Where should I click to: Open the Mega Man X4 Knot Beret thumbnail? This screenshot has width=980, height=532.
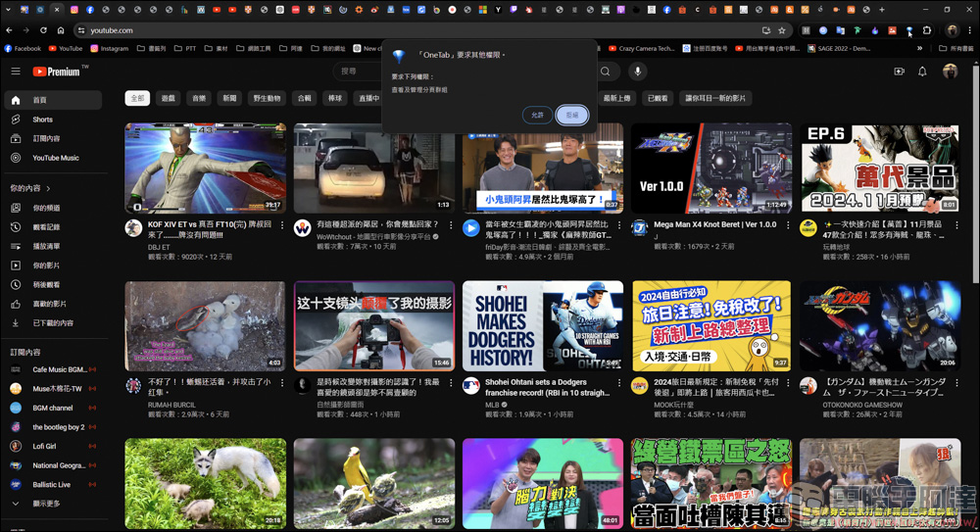711,169
